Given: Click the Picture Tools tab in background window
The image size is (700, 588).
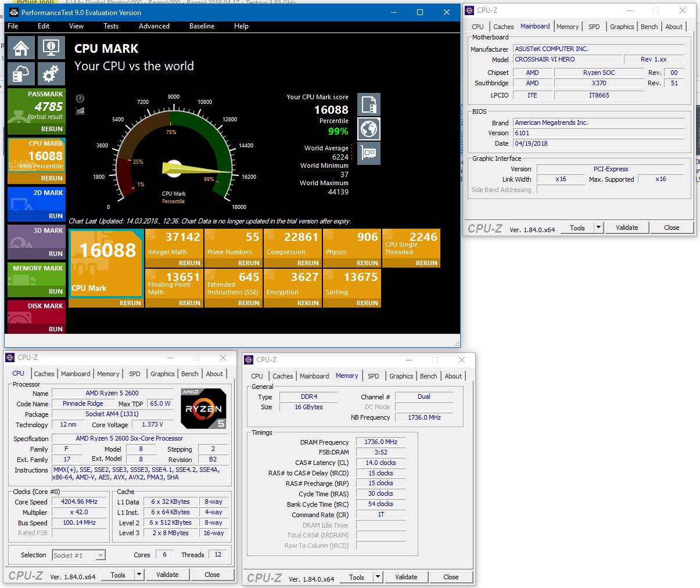Looking at the screenshot, I should tap(35, 2).
